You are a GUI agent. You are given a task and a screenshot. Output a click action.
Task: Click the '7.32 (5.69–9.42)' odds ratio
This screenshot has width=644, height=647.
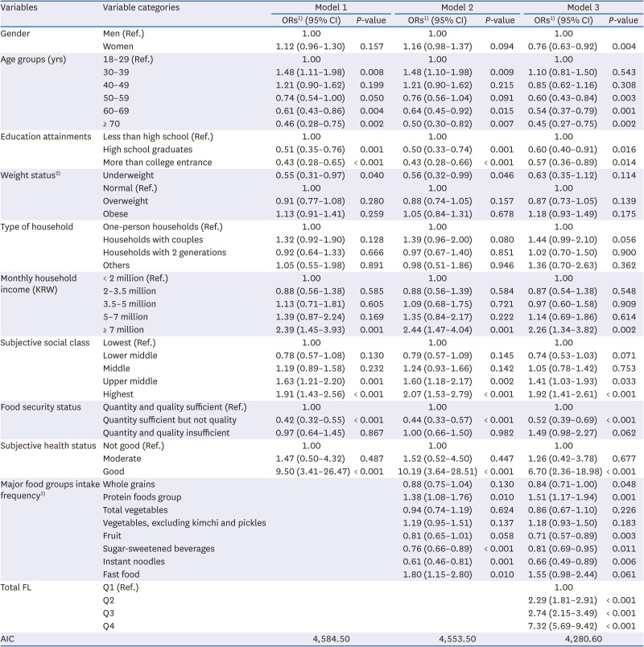[x=562, y=625]
